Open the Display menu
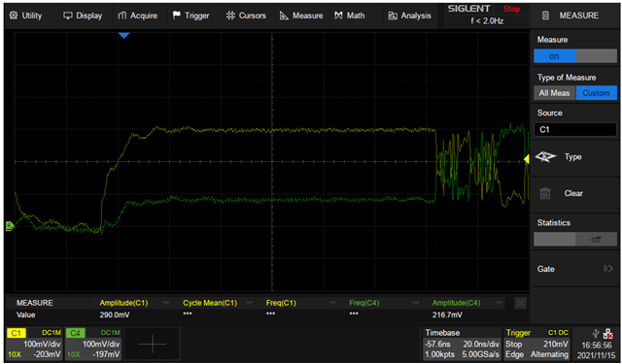 click(83, 16)
